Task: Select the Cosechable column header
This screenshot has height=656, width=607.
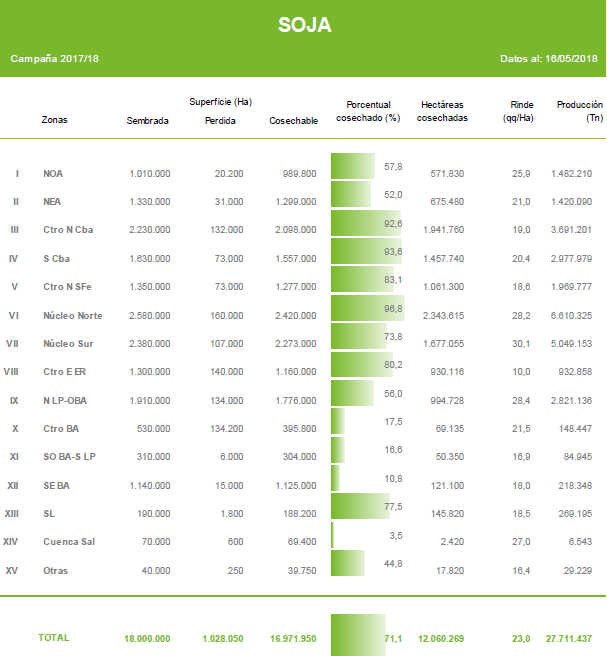Action: tap(293, 121)
